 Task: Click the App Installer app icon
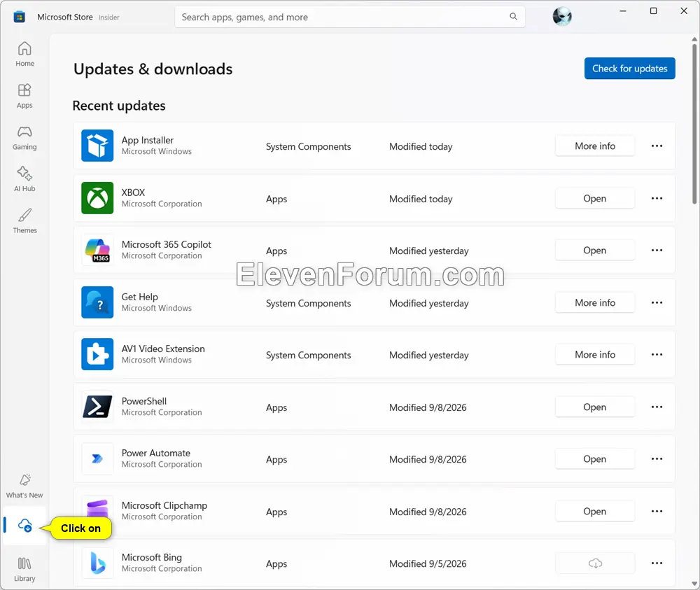click(x=97, y=146)
